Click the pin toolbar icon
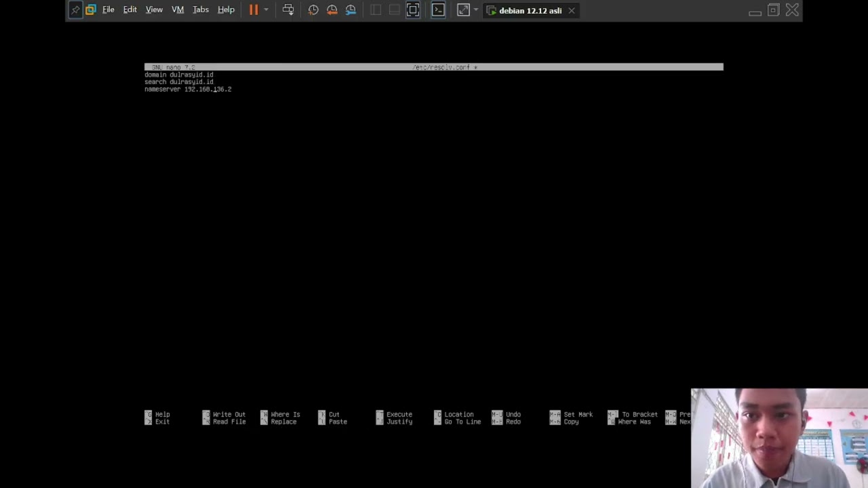Screen dimensions: 868x488 click(75, 10)
